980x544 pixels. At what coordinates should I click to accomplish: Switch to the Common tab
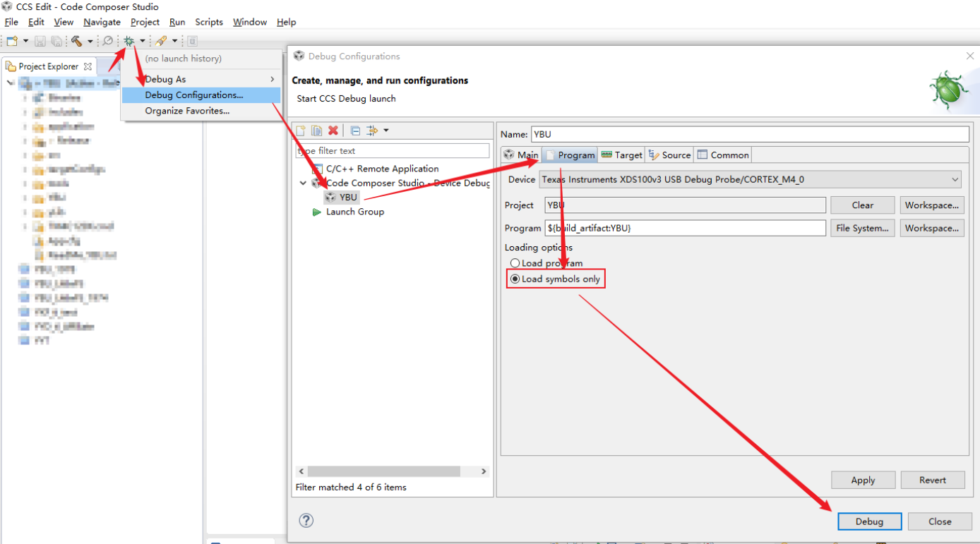click(723, 155)
